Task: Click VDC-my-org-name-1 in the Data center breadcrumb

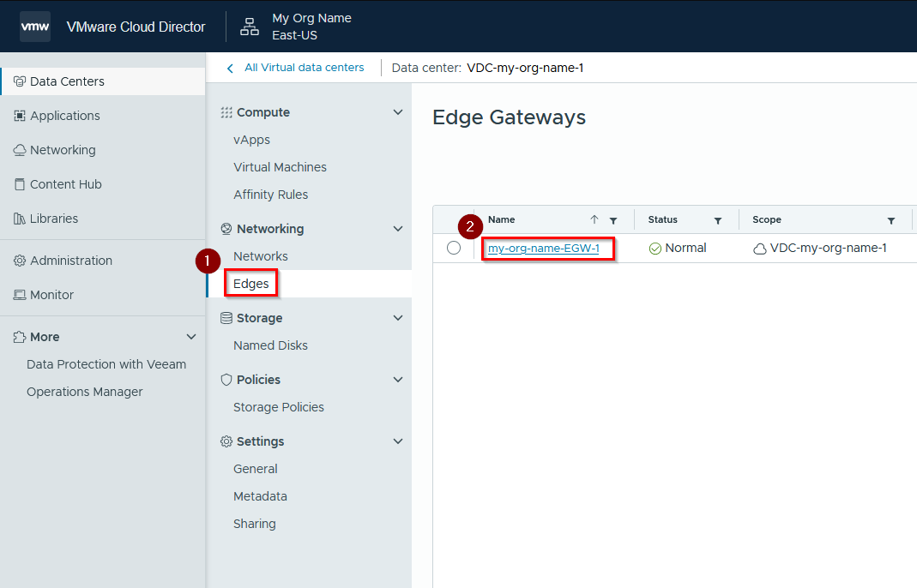Action: coord(525,68)
